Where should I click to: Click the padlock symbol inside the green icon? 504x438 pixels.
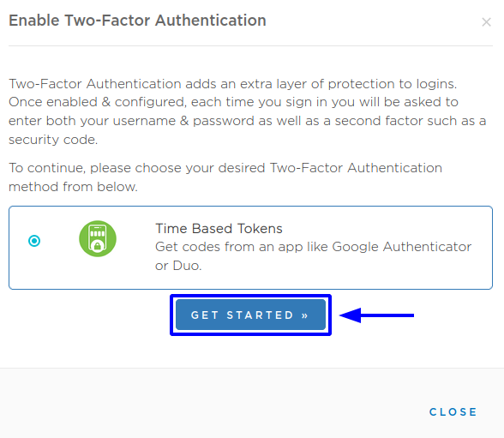(97, 246)
